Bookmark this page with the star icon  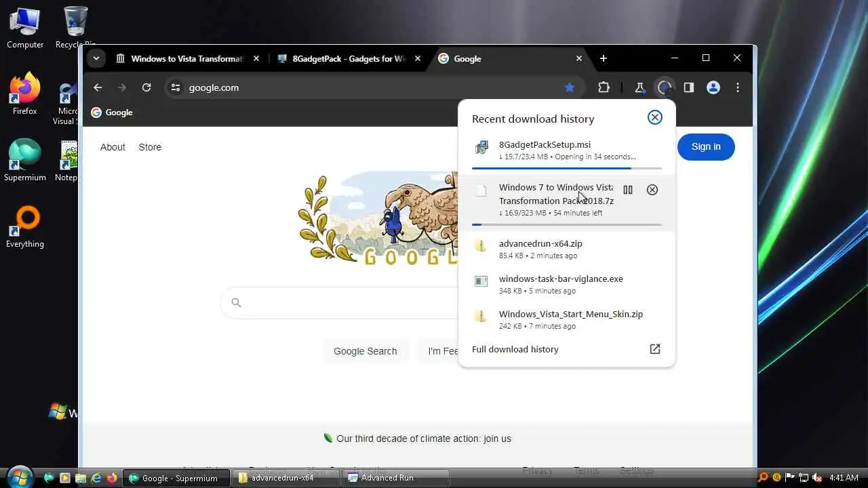tap(570, 87)
